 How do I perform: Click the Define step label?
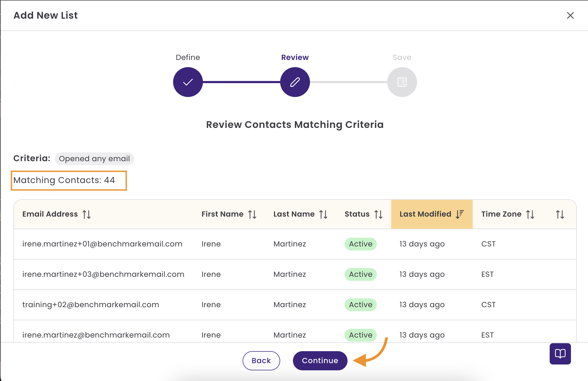[x=188, y=57]
